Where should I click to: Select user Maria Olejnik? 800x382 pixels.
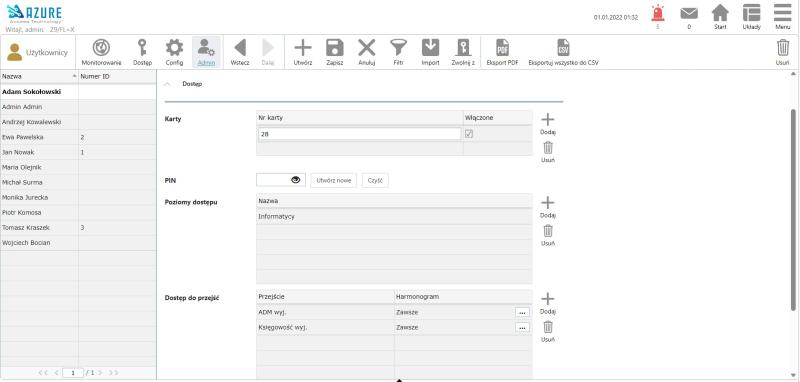78,167
